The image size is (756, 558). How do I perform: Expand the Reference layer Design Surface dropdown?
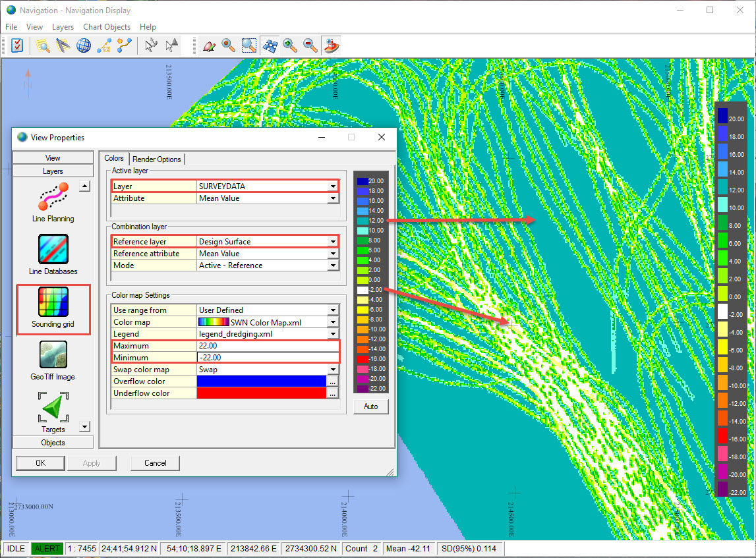click(x=333, y=242)
